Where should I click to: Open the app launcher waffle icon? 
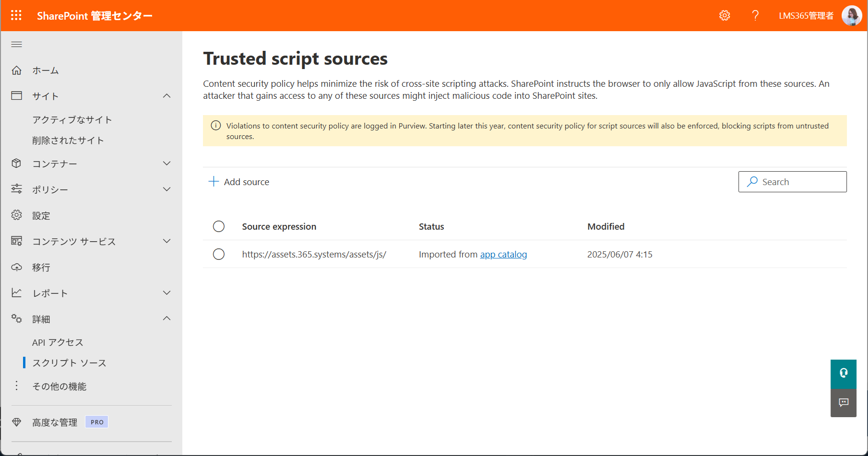(16, 15)
